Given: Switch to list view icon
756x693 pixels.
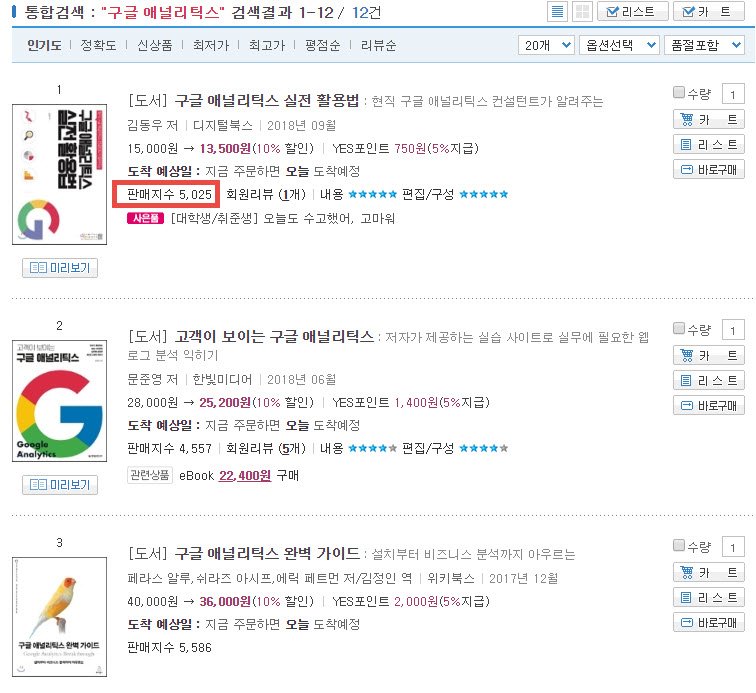Looking at the screenshot, I should tap(557, 12).
